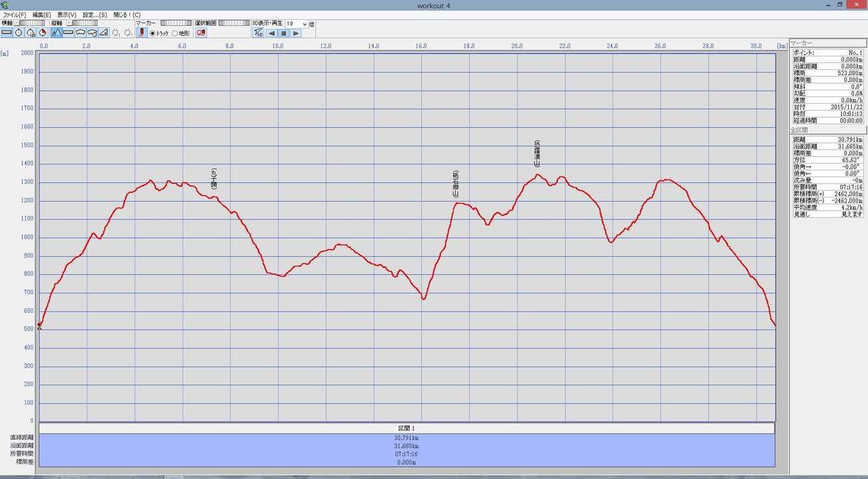
Task: Click azimuth value 65.62°
Action: (850, 160)
